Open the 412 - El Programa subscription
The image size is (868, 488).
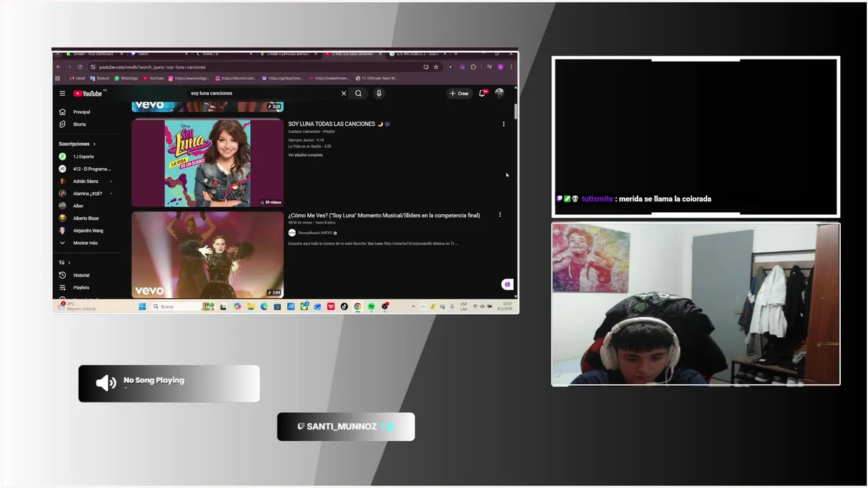(x=91, y=169)
